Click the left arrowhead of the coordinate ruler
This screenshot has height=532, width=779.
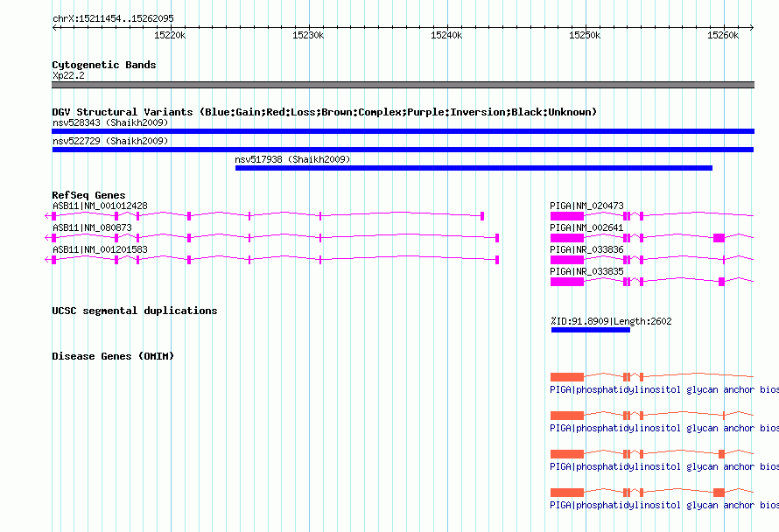[x=54, y=27]
